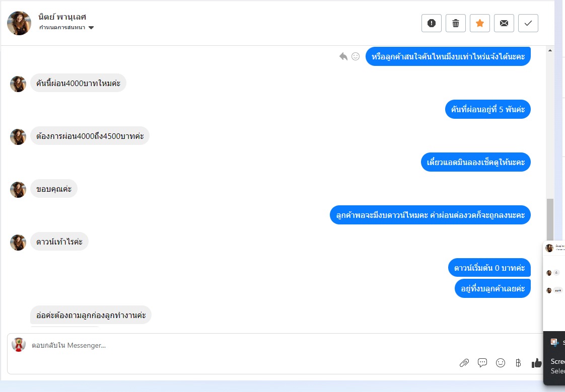Click the chat scrollbar thumb
This screenshot has width=565, height=392.
550,219
